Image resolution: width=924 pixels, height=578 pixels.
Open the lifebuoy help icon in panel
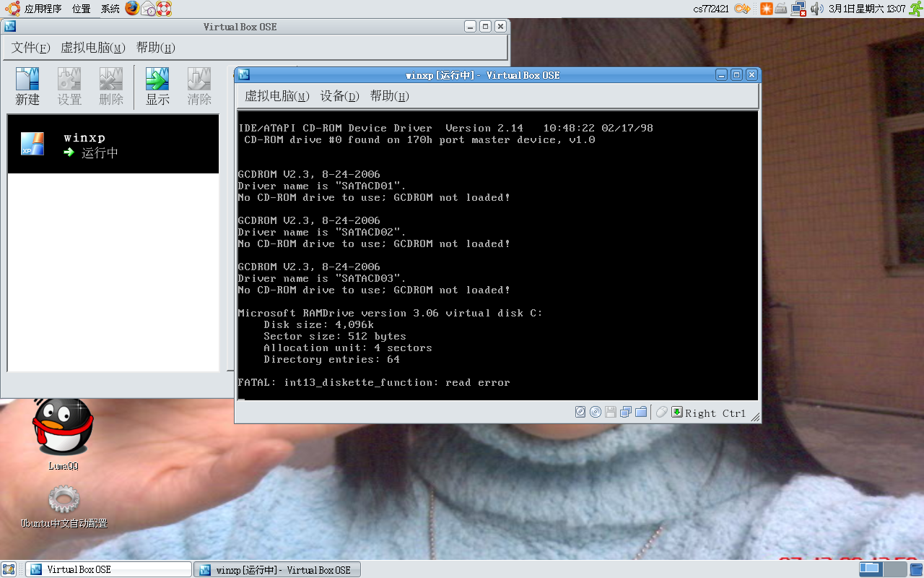(165, 9)
